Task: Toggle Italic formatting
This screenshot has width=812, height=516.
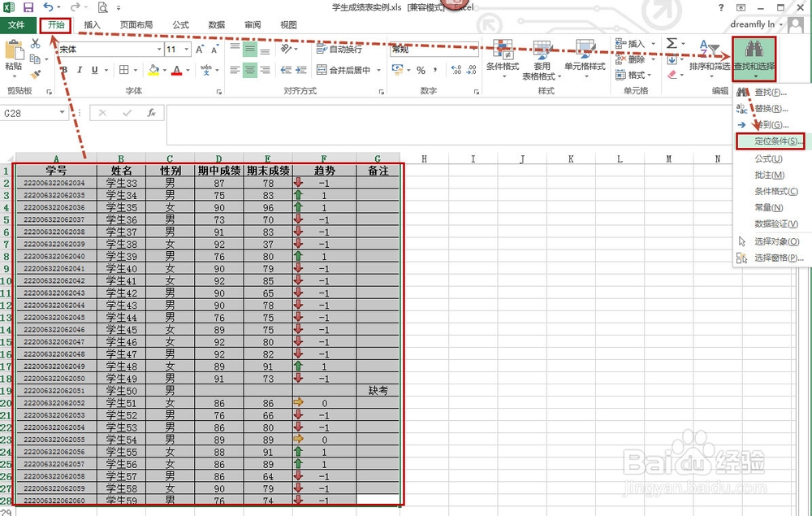Action: (x=80, y=70)
